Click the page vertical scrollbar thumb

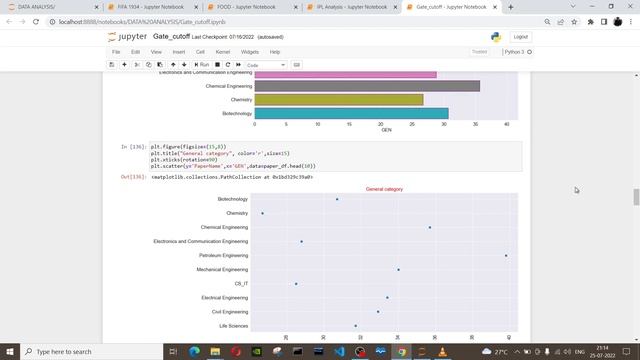tap(636, 197)
